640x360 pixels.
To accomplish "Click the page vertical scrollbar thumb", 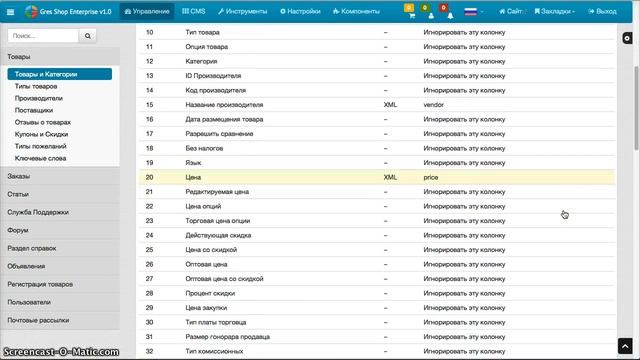I will [x=636, y=107].
